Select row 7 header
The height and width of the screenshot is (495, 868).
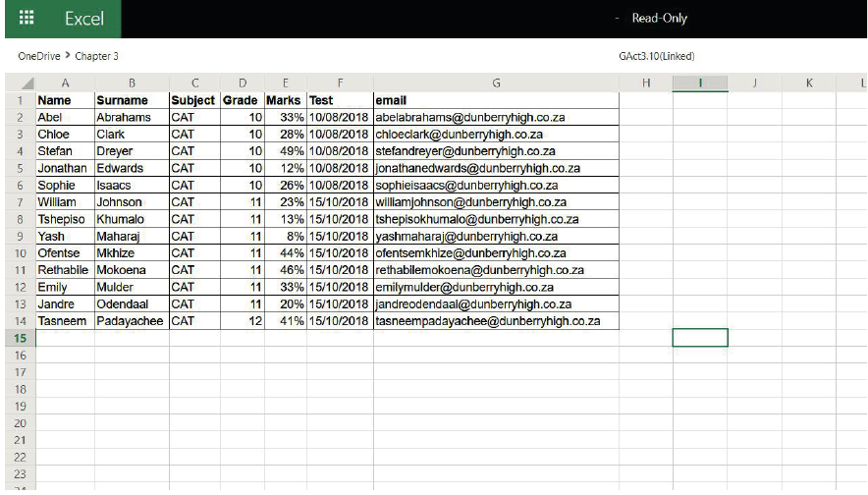click(21, 202)
